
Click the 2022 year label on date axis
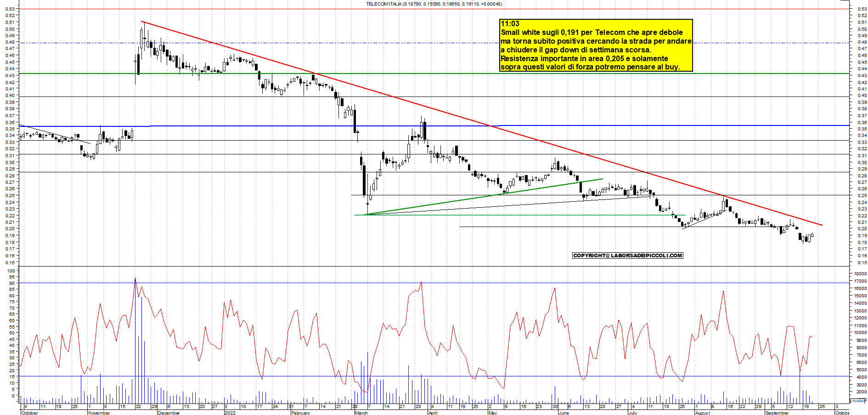tap(230, 413)
